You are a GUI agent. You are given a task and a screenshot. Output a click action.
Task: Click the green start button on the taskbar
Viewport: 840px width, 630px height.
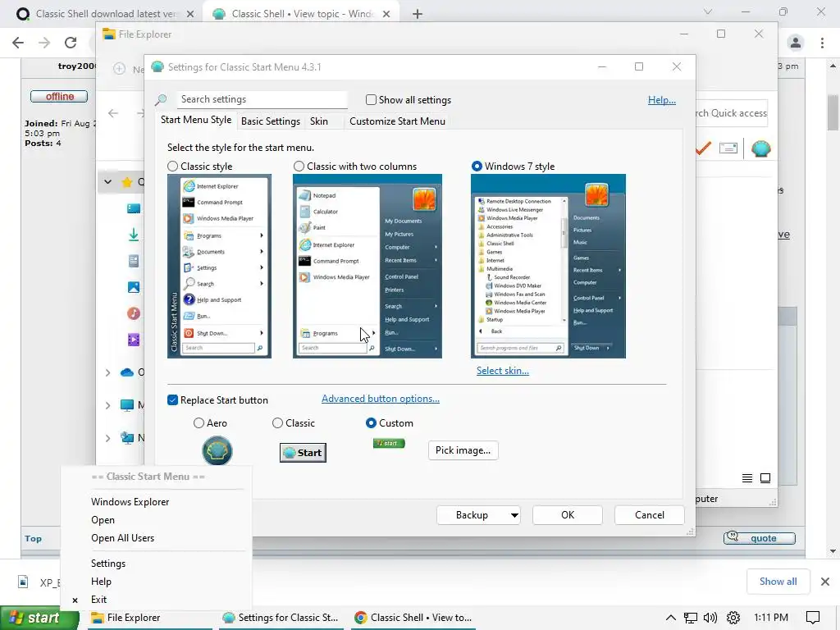pyautogui.click(x=39, y=618)
